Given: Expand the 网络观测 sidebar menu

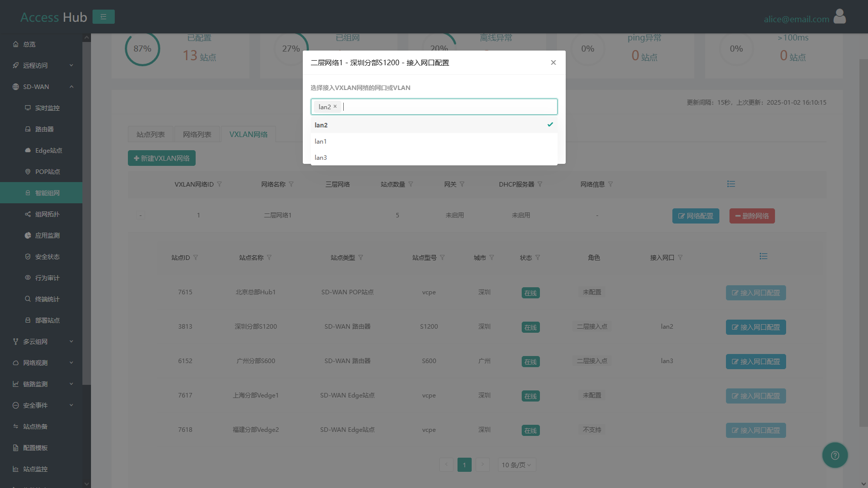Looking at the screenshot, I should click(x=41, y=363).
